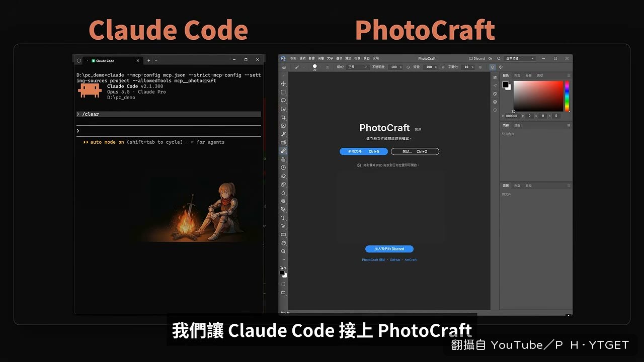Toggle dark mode moon icon
This screenshot has height=362, width=644.
(x=491, y=58)
